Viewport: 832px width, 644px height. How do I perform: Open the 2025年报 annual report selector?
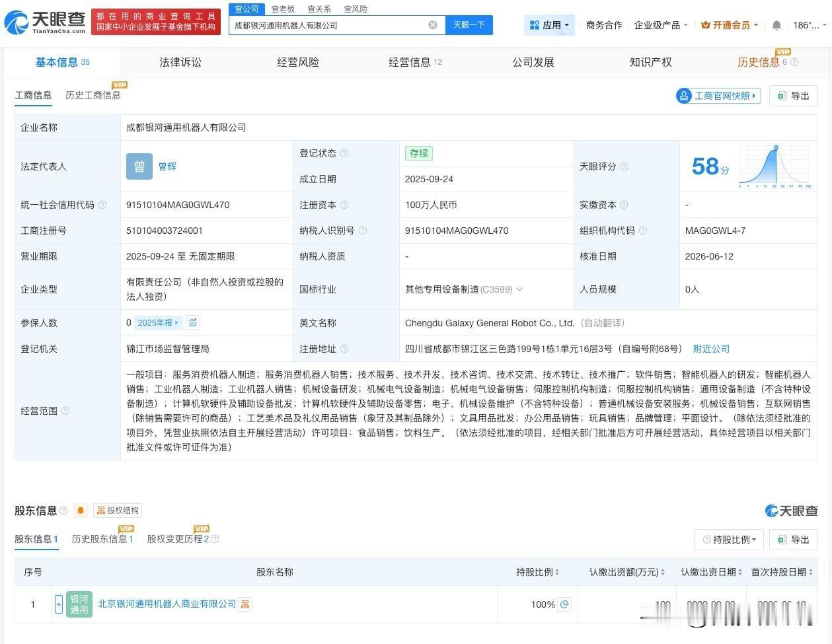click(158, 323)
